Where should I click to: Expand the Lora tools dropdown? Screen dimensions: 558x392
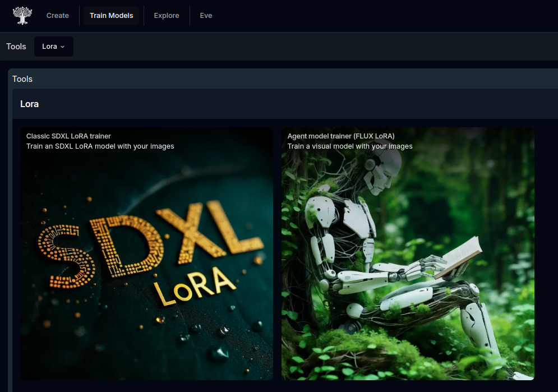[x=54, y=47]
